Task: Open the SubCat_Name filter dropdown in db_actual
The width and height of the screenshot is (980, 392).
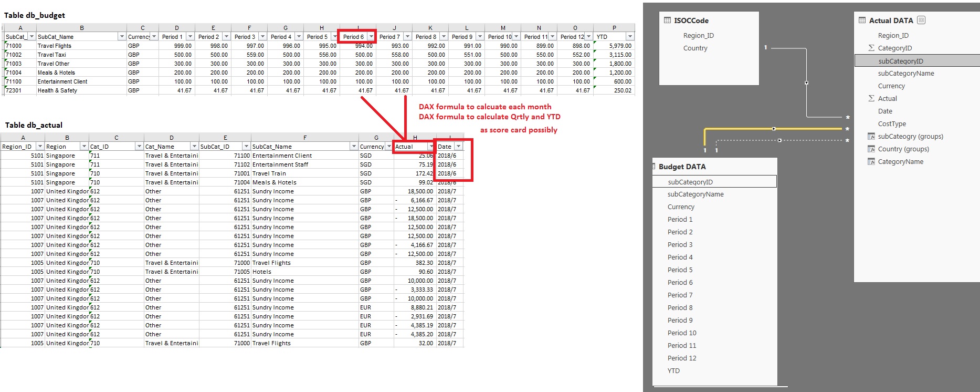Action: point(353,147)
